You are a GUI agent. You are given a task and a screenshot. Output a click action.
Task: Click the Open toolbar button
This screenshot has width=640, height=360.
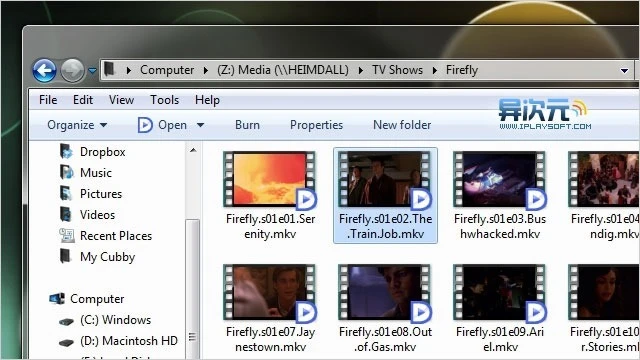point(162,125)
